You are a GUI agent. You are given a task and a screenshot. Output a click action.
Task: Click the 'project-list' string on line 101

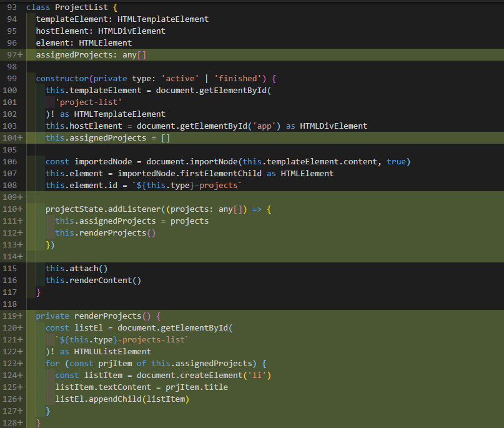coord(89,102)
